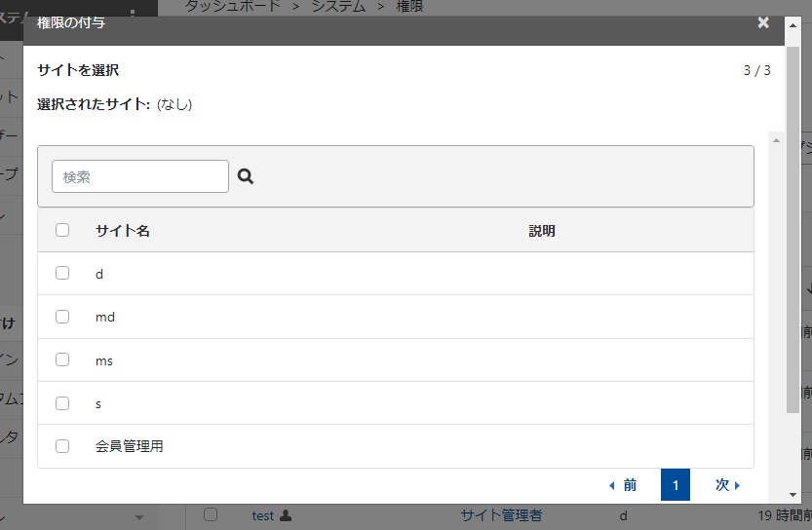Go to next page with 次
The image size is (812, 530).
727,485
